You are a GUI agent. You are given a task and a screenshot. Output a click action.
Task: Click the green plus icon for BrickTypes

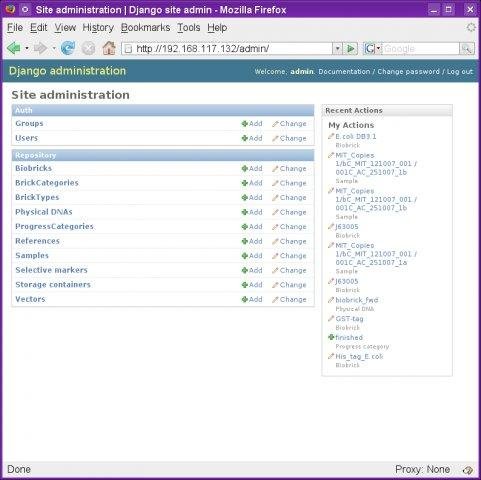click(244, 198)
